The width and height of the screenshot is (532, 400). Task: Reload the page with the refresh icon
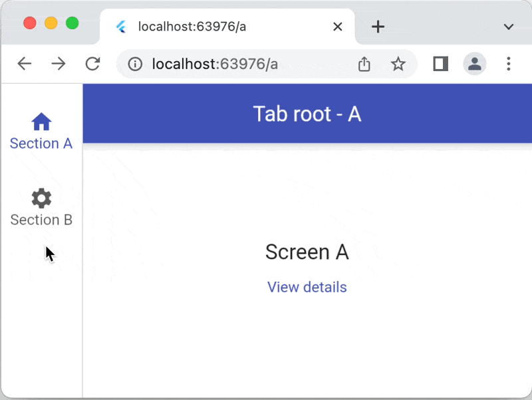pyautogui.click(x=92, y=63)
